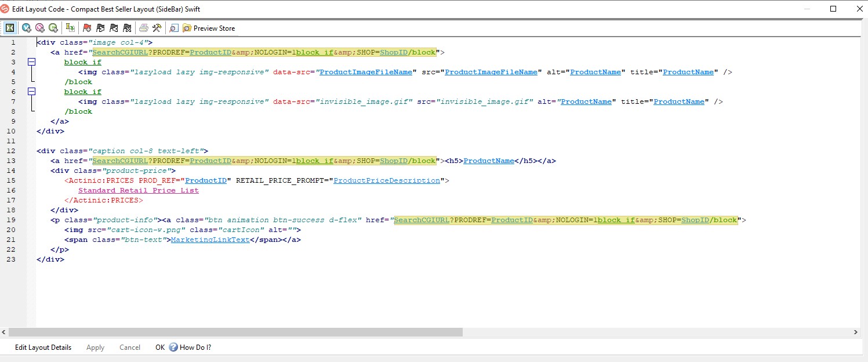Collapse the block_if section at line 3

(x=32, y=62)
